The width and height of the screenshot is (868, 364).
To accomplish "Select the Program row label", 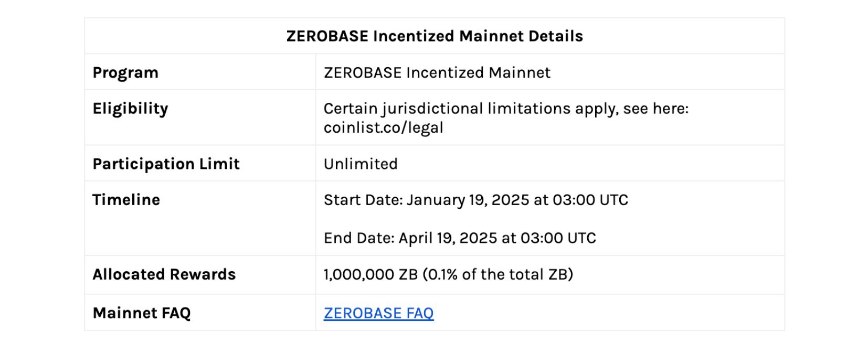I will (x=125, y=72).
